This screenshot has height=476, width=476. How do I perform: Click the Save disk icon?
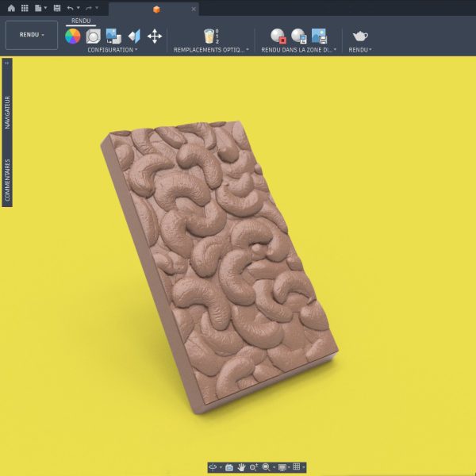click(x=57, y=8)
